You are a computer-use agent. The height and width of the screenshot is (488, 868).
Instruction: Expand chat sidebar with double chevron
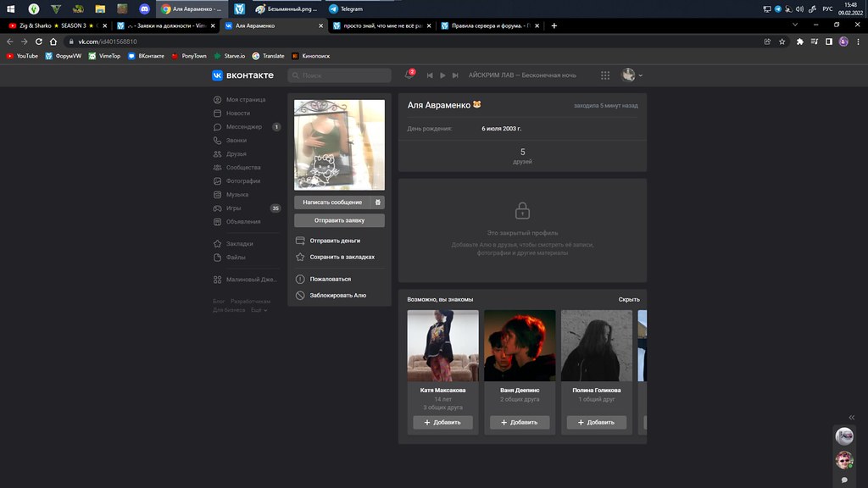click(x=851, y=418)
